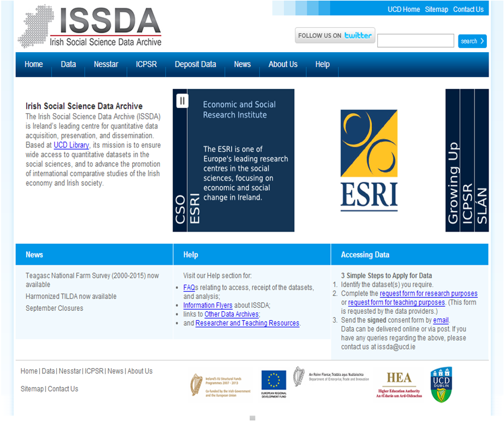Open UCD Home link in top bar
The height and width of the screenshot is (421, 504).
coord(403,9)
